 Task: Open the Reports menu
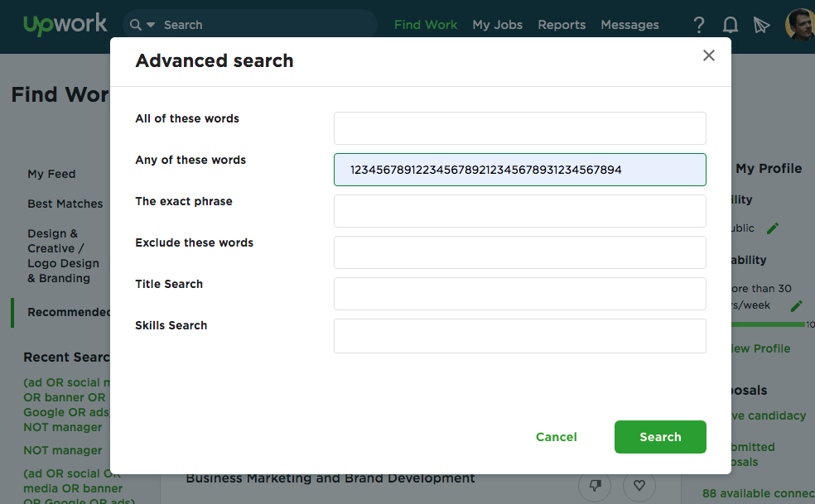tap(562, 25)
